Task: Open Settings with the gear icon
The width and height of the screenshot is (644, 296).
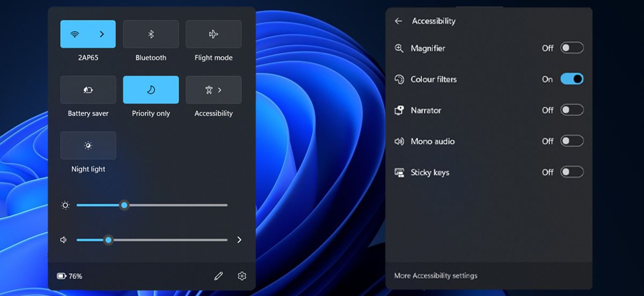Action: 242,276
